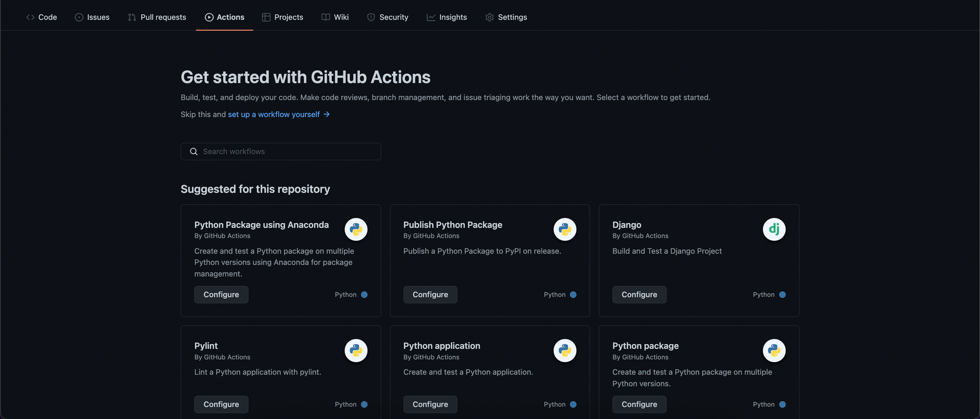
Task: Open the Security tab
Action: (388, 17)
